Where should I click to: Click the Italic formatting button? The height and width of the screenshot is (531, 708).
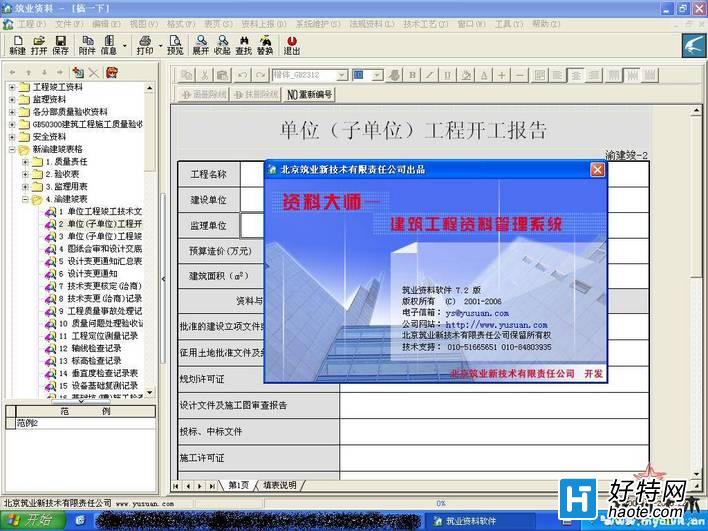(430, 75)
